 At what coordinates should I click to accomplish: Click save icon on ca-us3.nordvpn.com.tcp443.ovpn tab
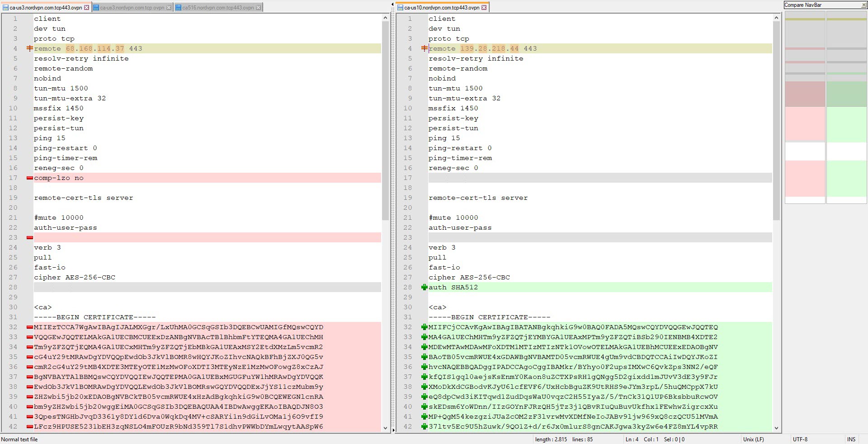(x=6, y=8)
